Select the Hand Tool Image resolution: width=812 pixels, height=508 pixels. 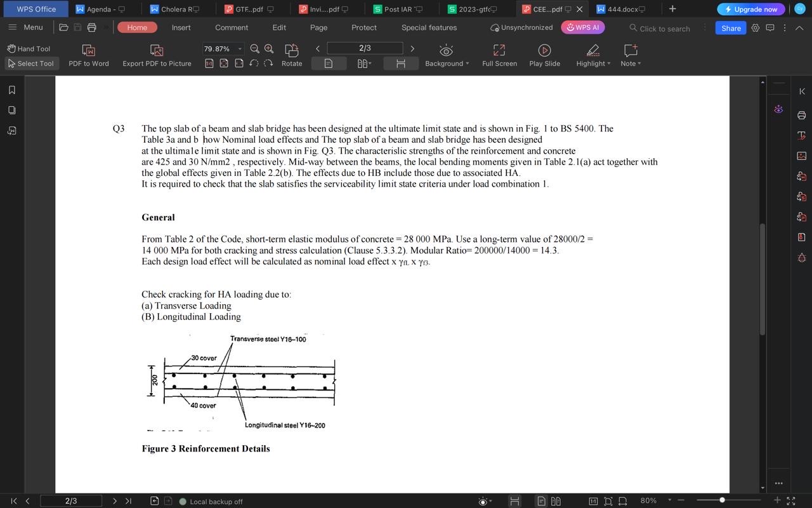tap(28, 48)
